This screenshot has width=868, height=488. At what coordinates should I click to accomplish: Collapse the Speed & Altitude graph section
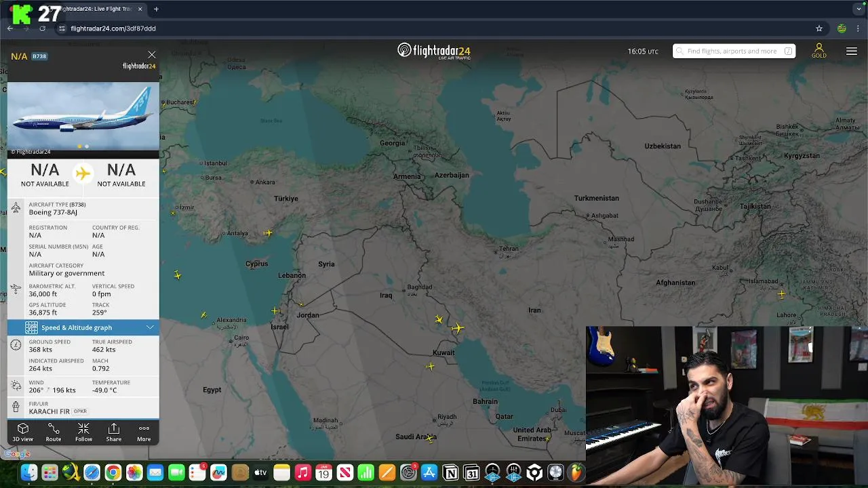(x=150, y=327)
